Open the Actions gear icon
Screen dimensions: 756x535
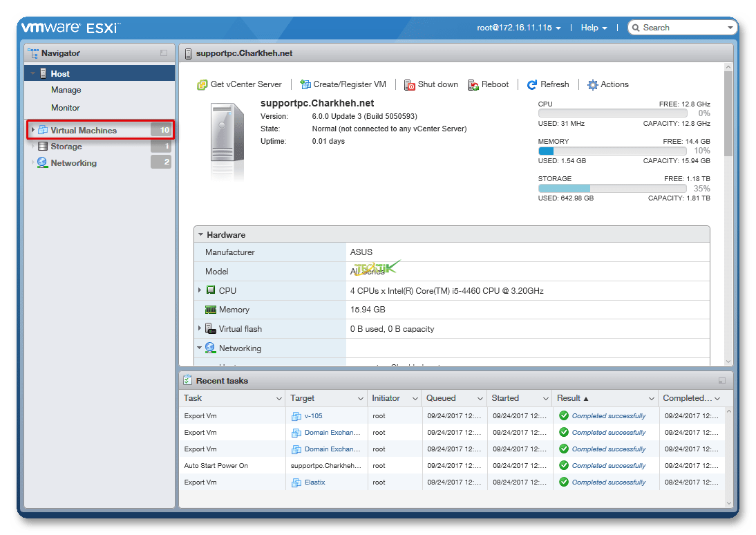point(592,85)
